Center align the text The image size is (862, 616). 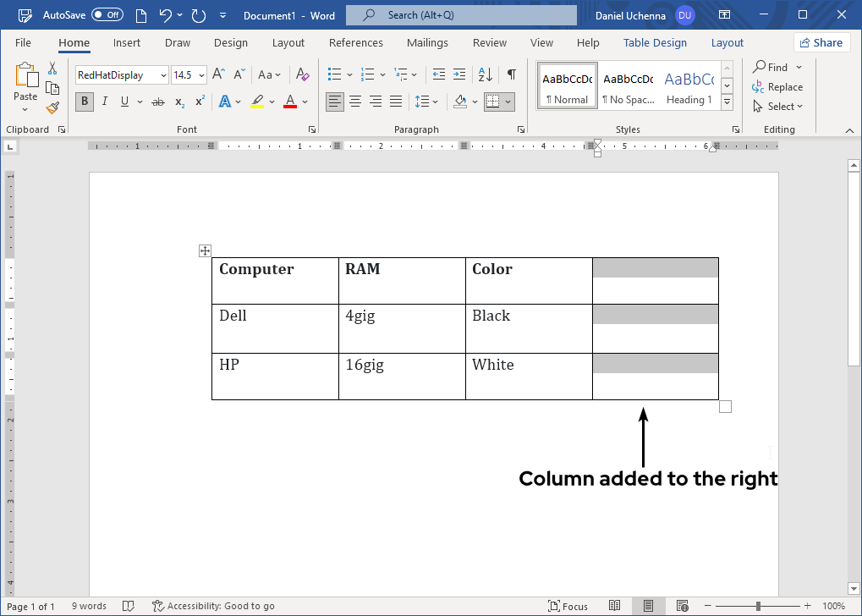355,102
